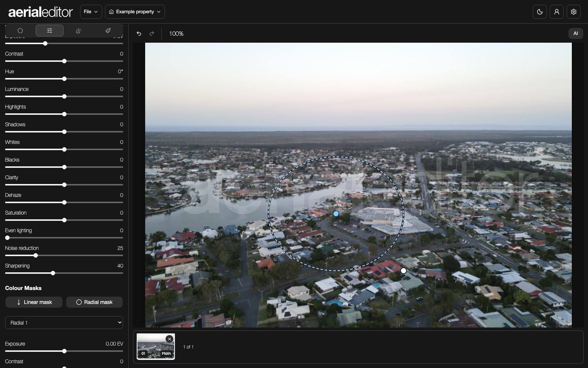The width and height of the screenshot is (588, 368).
Task: Click the 1 of 1 counter
Action: coord(189,347)
